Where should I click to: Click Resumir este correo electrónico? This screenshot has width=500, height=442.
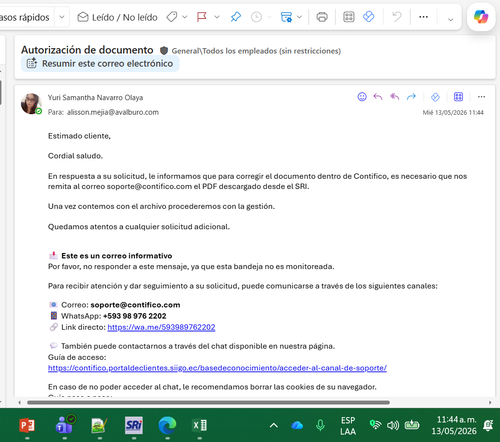point(100,63)
